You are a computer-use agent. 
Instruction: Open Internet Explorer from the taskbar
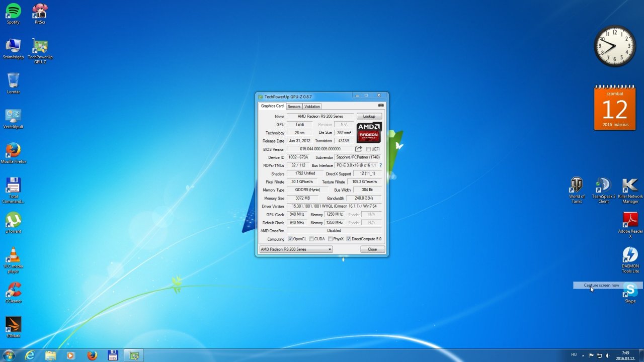(30, 355)
